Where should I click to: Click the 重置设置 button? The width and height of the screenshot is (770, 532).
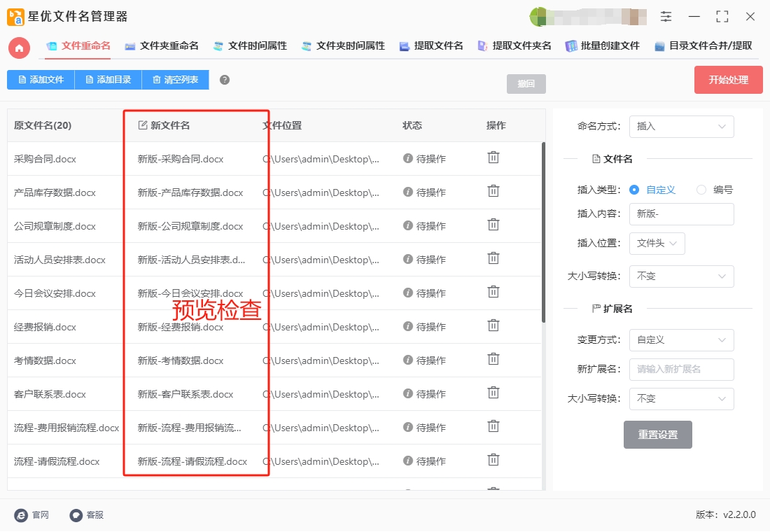[657, 434]
